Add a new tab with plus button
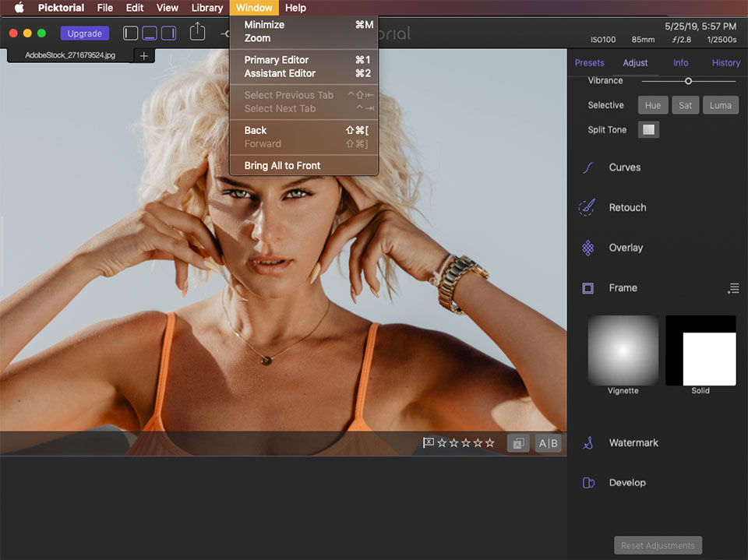748x560 pixels. tap(143, 56)
